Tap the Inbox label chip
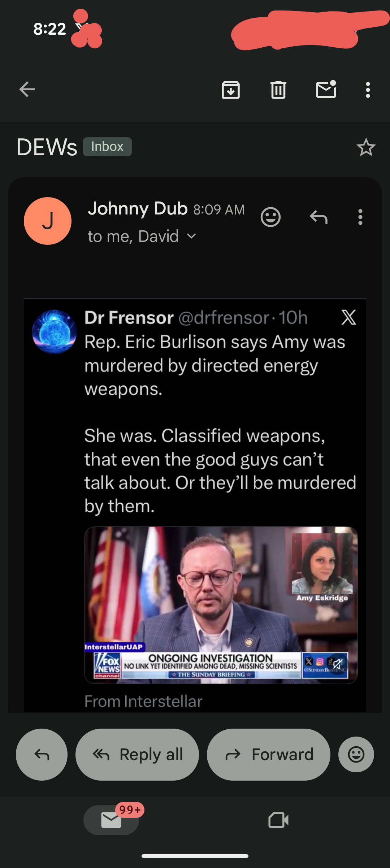Screen dimensions: 390x868 107,147
